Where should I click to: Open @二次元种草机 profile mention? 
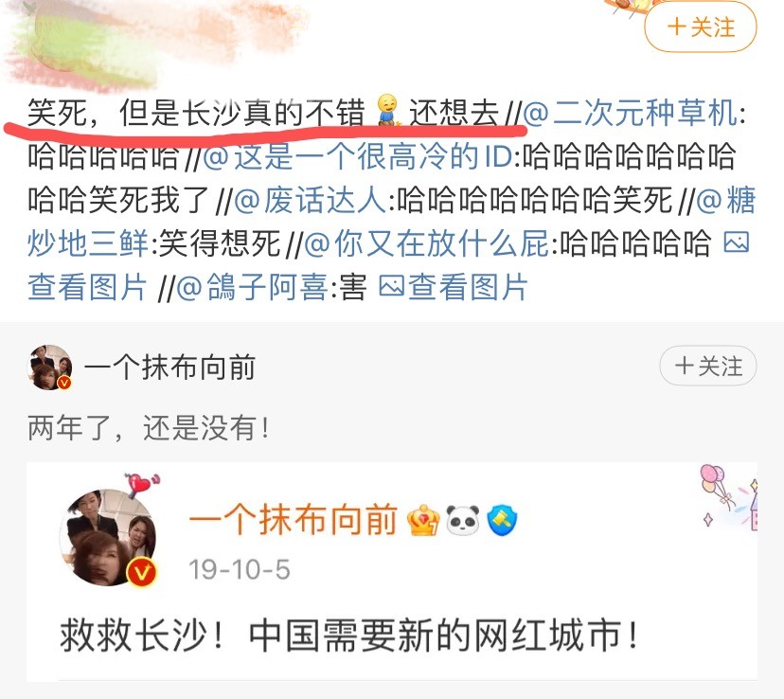(630, 113)
